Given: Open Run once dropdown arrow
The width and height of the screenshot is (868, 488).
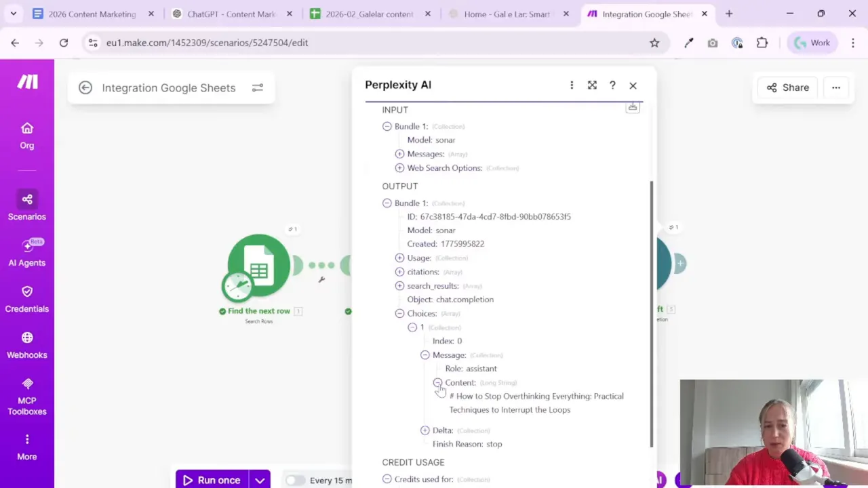Looking at the screenshot, I should pos(260,480).
